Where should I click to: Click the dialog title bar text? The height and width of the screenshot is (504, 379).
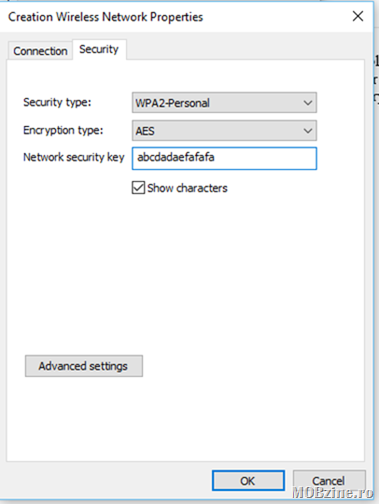(105, 17)
